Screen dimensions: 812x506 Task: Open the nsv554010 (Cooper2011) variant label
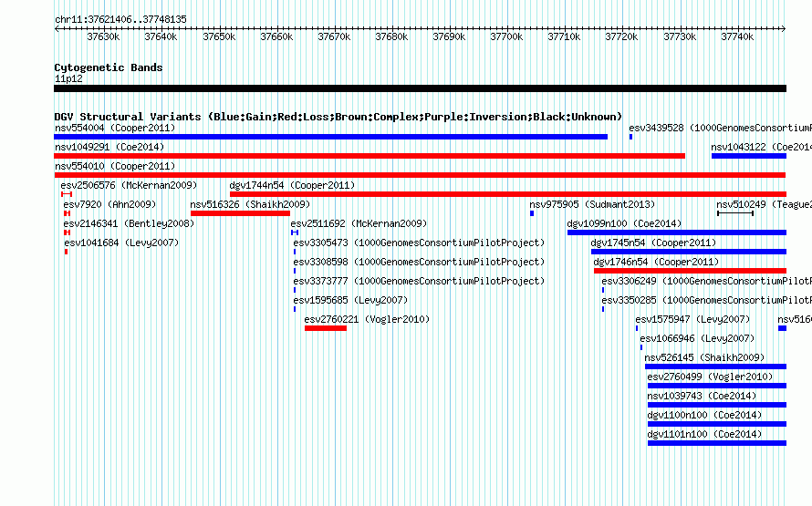pyautogui.click(x=115, y=166)
